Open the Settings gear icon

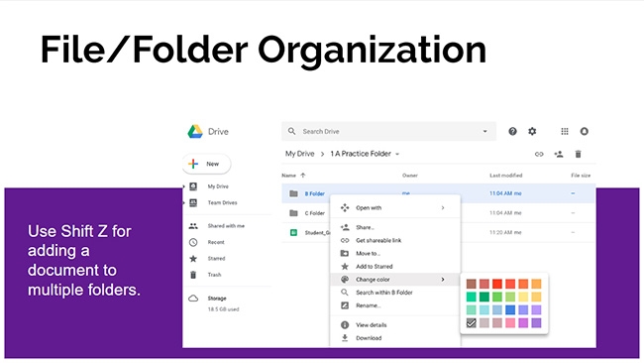[x=532, y=131]
